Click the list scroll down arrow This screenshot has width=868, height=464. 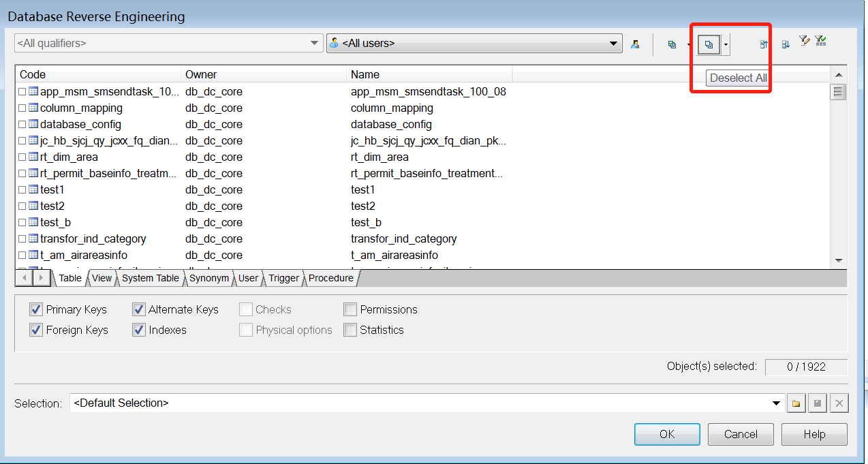839,260
